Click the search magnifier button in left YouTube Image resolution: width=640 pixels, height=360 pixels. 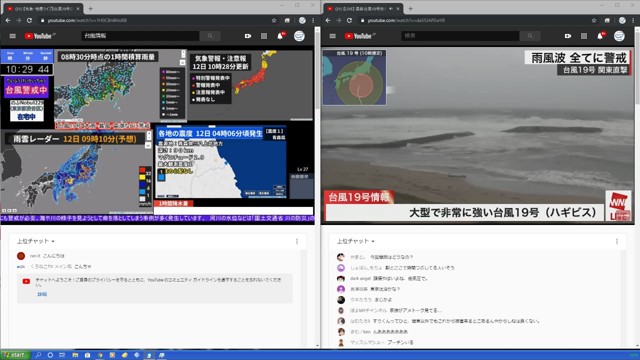pos(210,36)
